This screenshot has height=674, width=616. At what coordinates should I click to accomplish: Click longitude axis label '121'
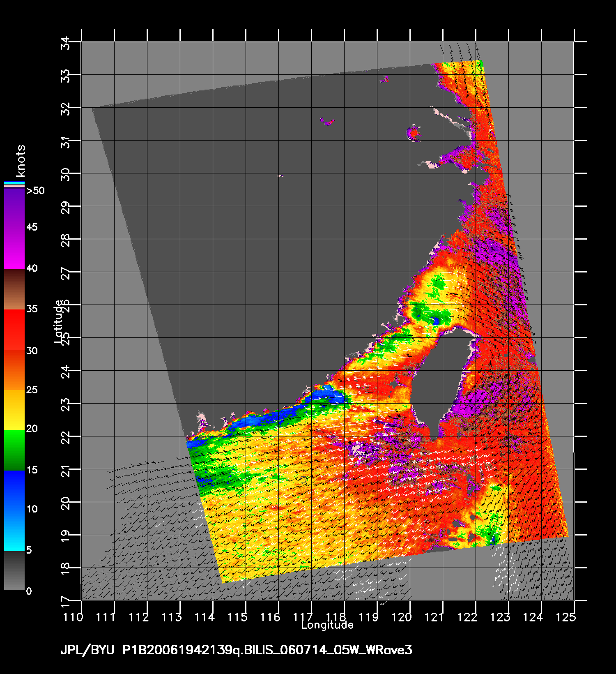(434, 617)
